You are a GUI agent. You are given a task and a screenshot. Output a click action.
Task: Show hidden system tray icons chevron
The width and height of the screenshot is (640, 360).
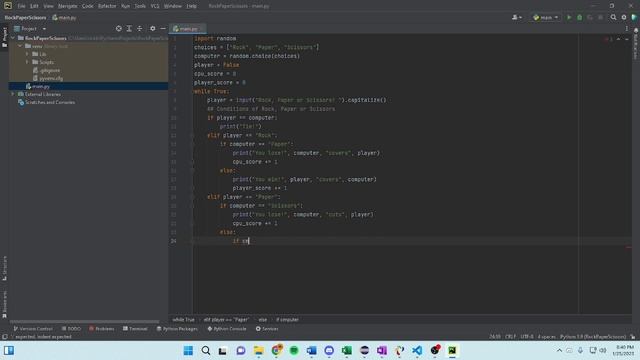tap(559, 350)
